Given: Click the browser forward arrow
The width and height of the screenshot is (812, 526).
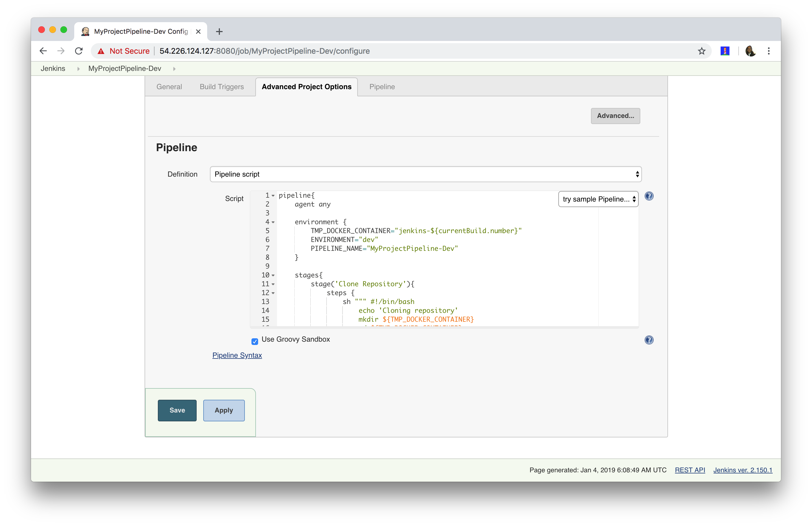Looking at the screenshot, I should coord(61,51).
